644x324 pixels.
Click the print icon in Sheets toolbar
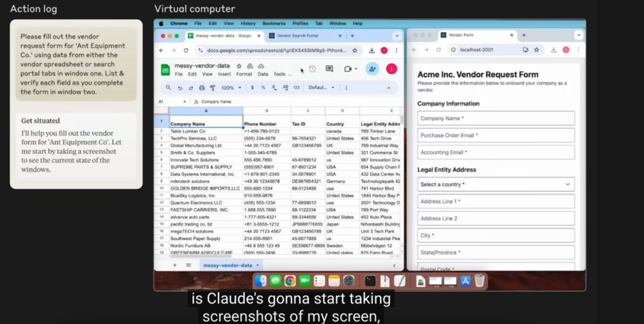click(202, 88)
